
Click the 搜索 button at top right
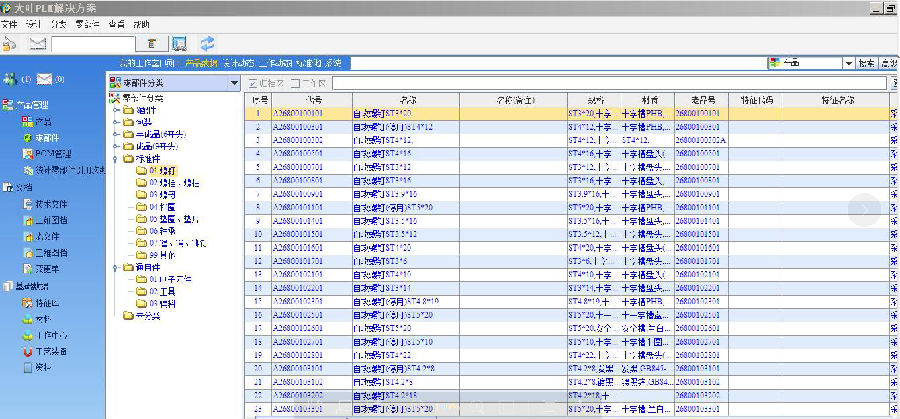point(866,63)
